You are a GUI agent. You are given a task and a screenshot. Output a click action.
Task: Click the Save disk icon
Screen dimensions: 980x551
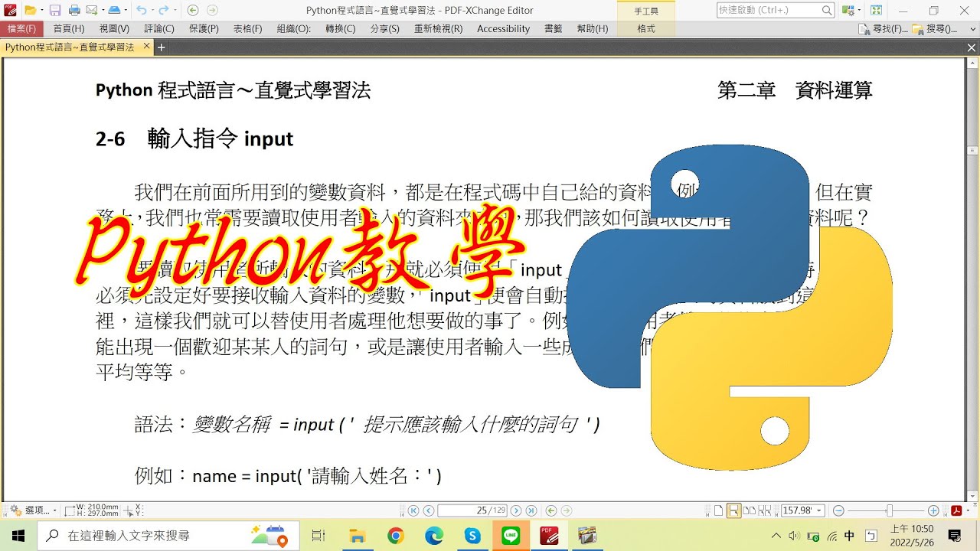(55, 11)
